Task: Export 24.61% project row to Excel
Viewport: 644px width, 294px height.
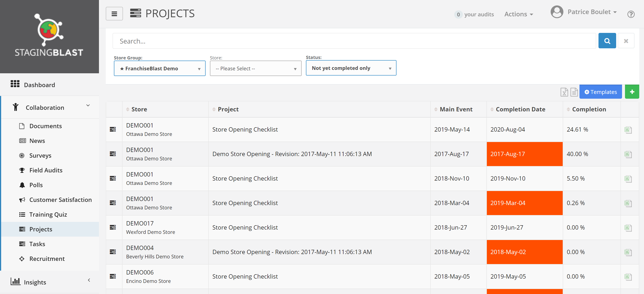Action: [x=628, y=130]
